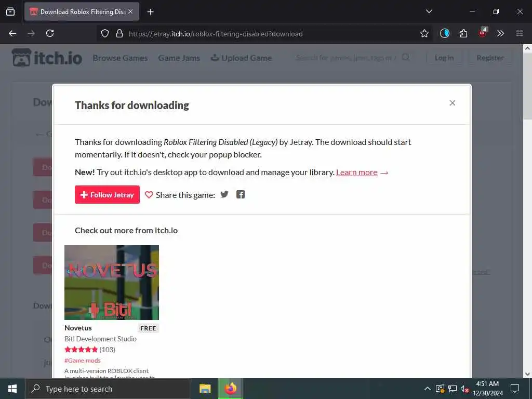
Task: Open the blue circular toolbar extension icon
Action: click(x=445, y=33)
